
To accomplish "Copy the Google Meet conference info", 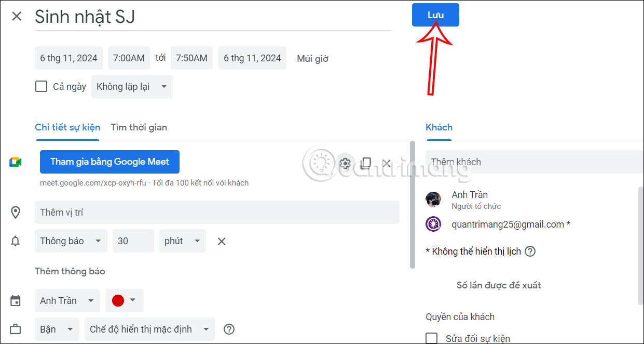I will pyautogui.click(x=365, y=163).
